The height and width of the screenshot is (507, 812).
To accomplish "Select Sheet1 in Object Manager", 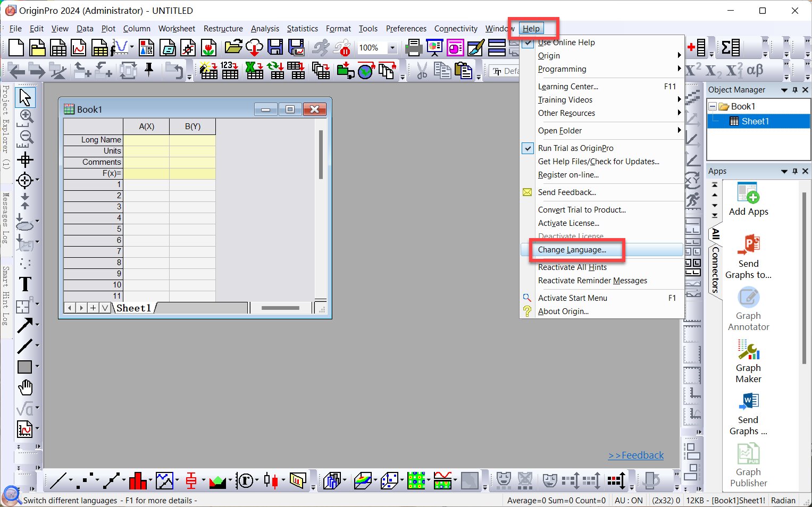I will (x=755, y=121).
